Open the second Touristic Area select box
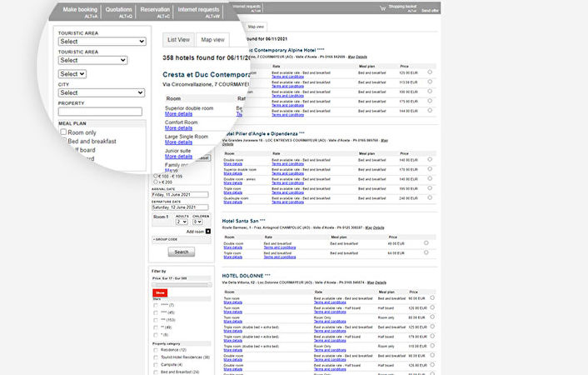Screen dimensions: 588x375 click(x=92, y=60)
